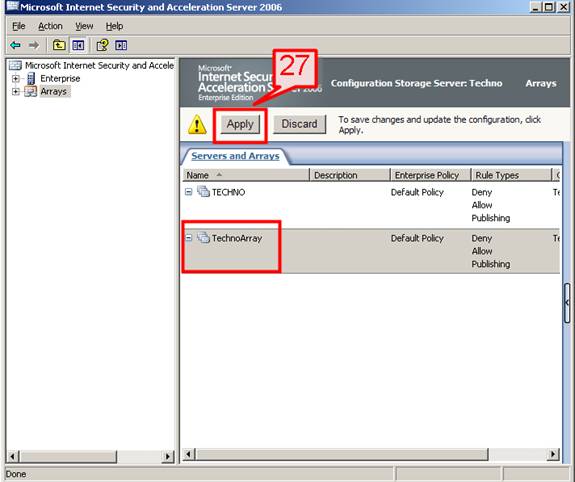Screen dimensions: 575x482
Task: Click right arrow of tree pane scrollbar
Action: pyautogui.click(x=168, y=456)
